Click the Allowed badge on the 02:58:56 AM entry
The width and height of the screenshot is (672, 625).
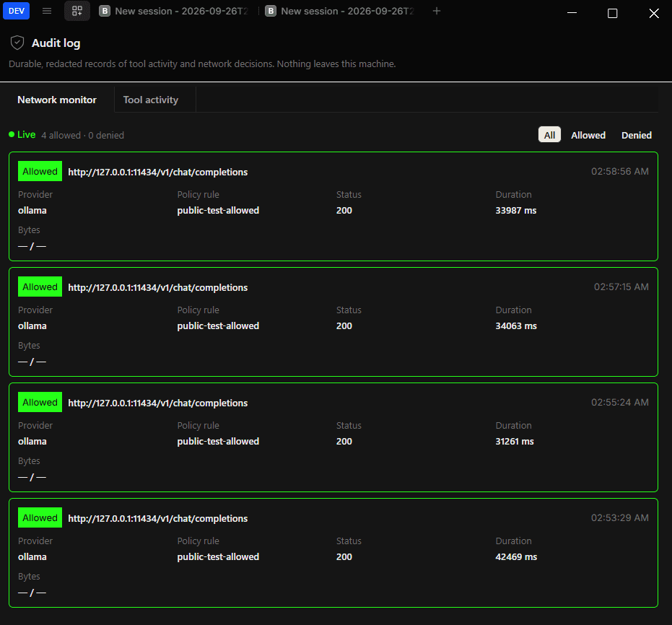40,171
